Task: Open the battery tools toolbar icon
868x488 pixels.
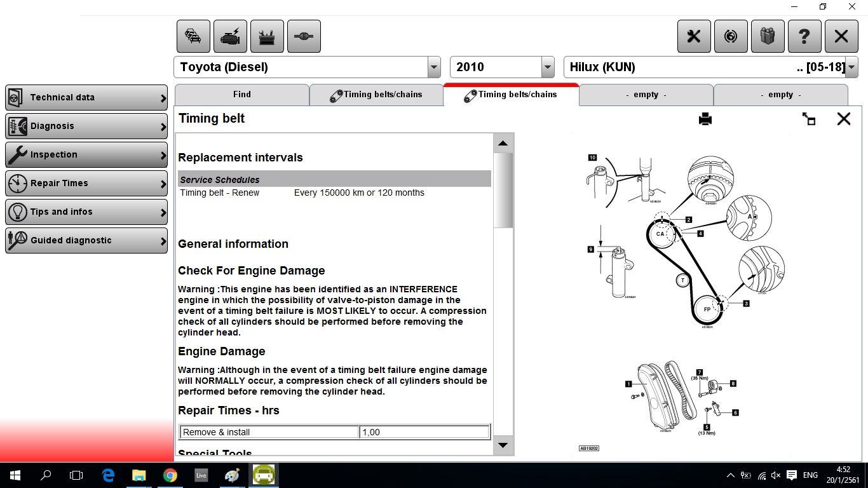Action: coord(267,36)
